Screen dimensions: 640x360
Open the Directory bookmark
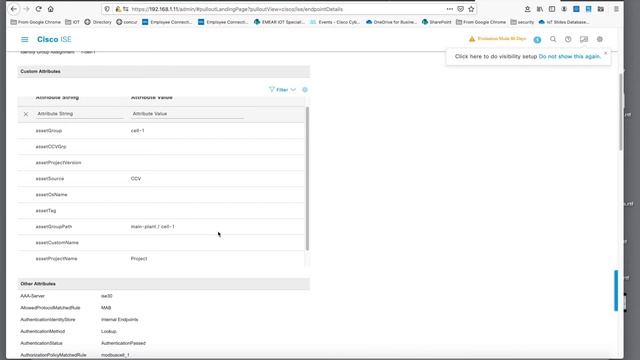[x=98, y=22]
